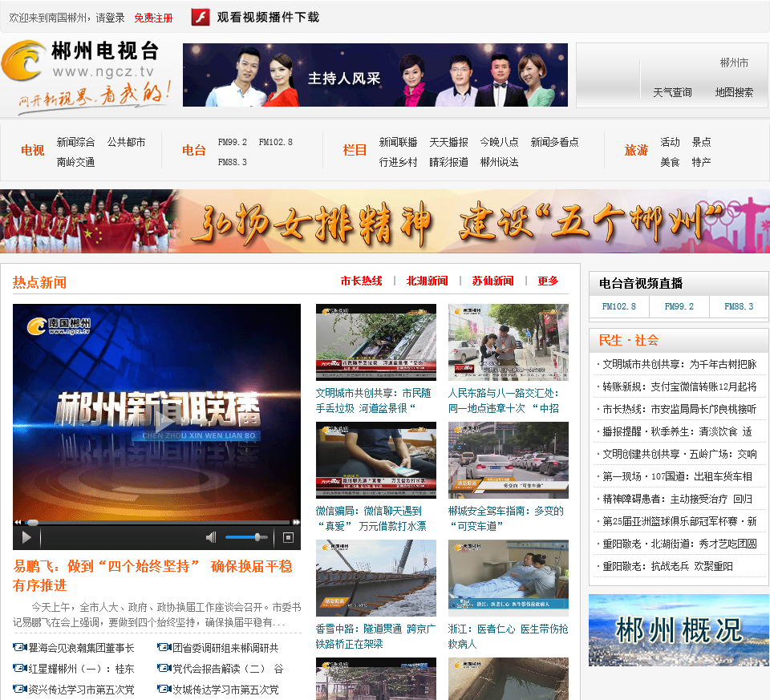Open video icon beside 汝城传达学习市第五次党

click(164, 689)
